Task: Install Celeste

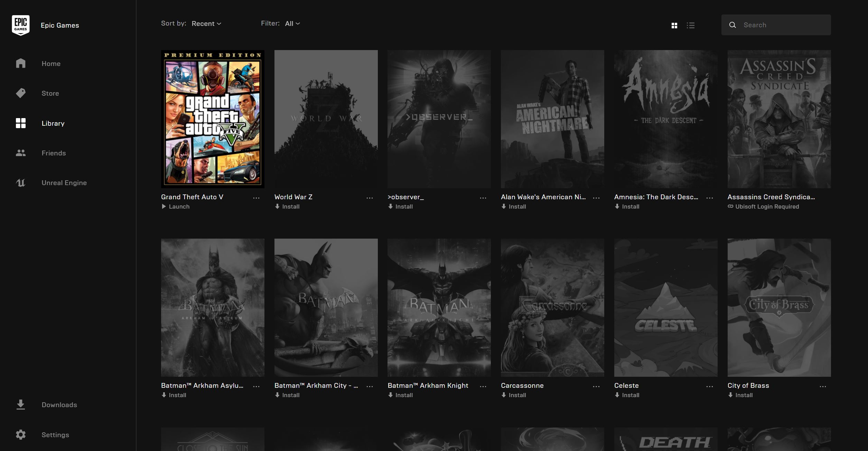Action: tap(627, 395)
